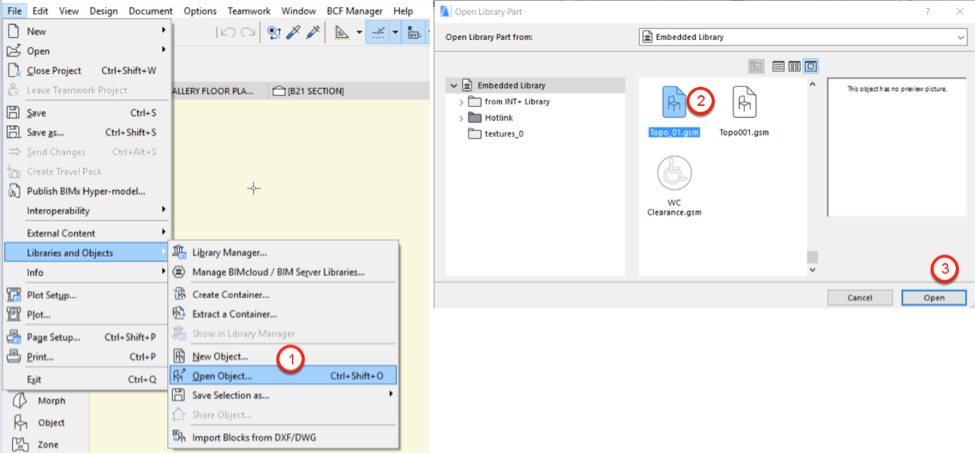Open Library Manager... from the submenu
This screenshot has width=975, height=454.
coord(283,252)
